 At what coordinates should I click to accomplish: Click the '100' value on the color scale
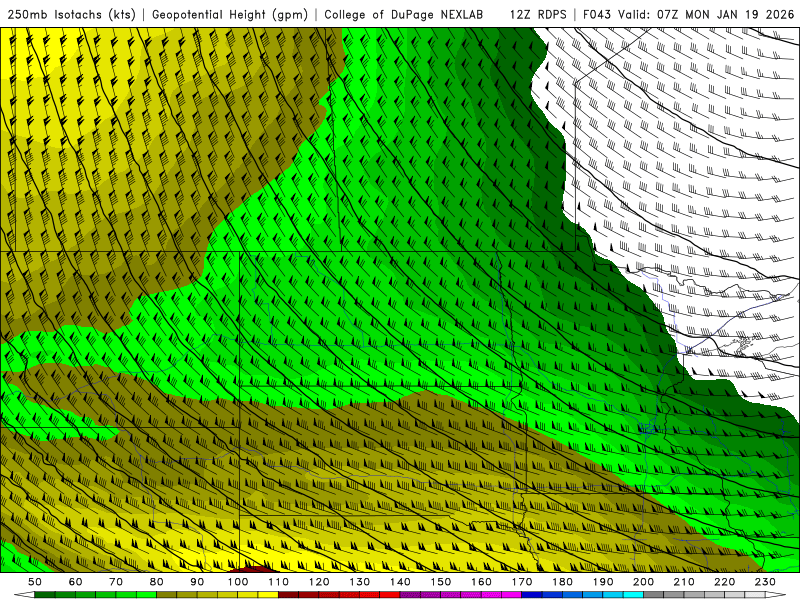point(238,582)
